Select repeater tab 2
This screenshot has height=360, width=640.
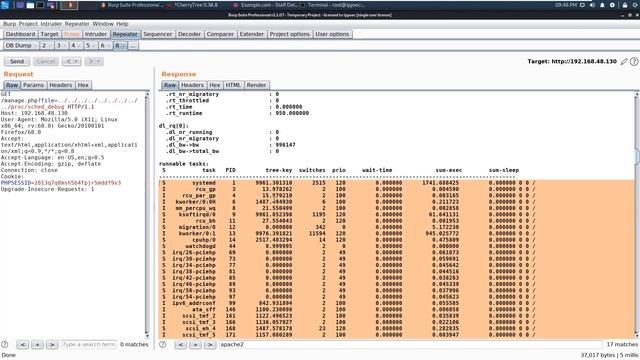(x=46, y=46)
